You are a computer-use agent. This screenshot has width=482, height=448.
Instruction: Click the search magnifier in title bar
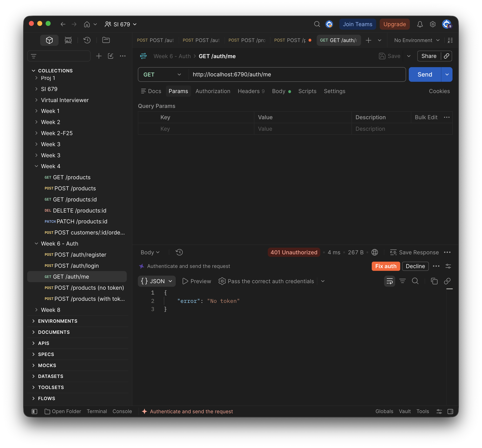[317, 24]
